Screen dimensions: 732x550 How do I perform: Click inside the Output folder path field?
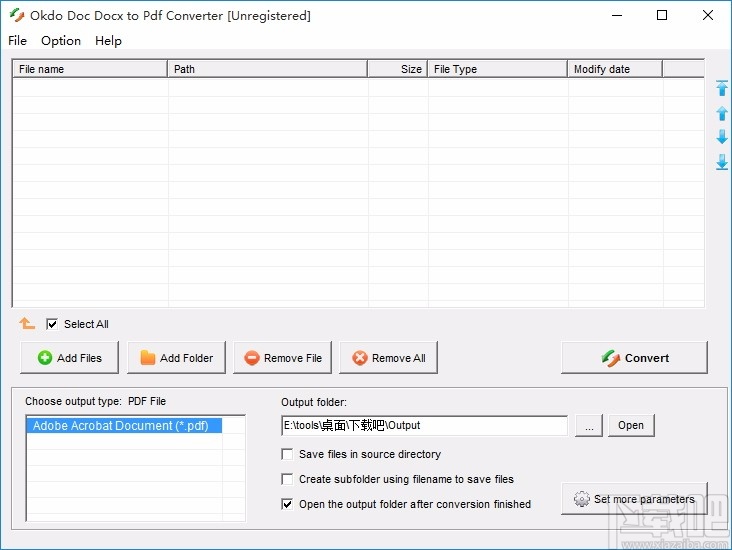tap(424, 425)
